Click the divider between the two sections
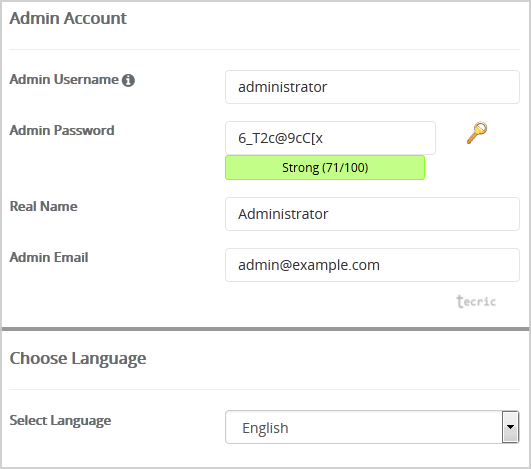This screenshot has height=469, width=531. pyautogui.click(x=266, y=329)
